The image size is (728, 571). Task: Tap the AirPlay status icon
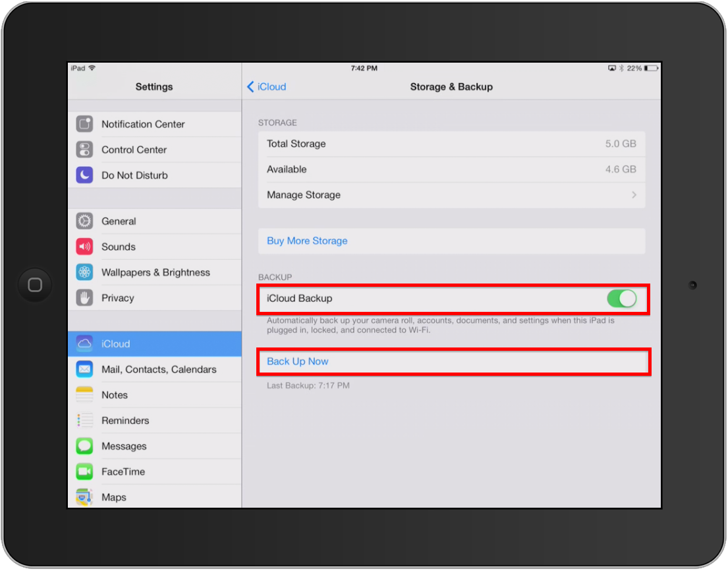point(612,69)
